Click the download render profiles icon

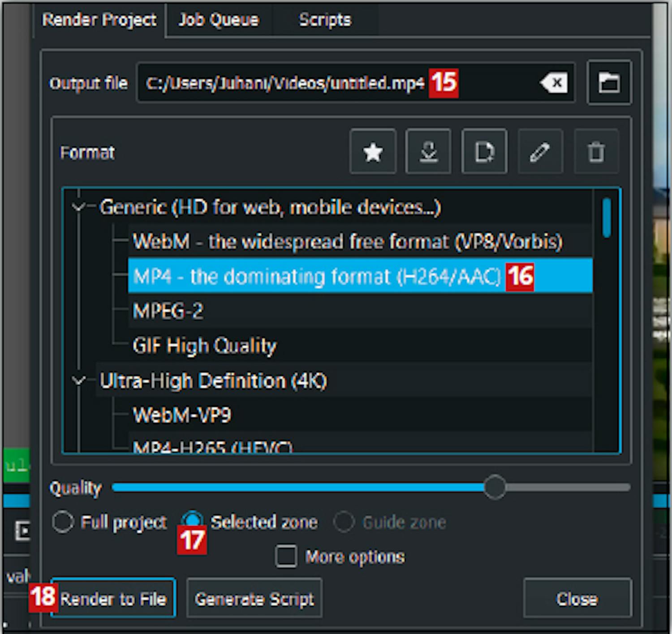(428, 152)
